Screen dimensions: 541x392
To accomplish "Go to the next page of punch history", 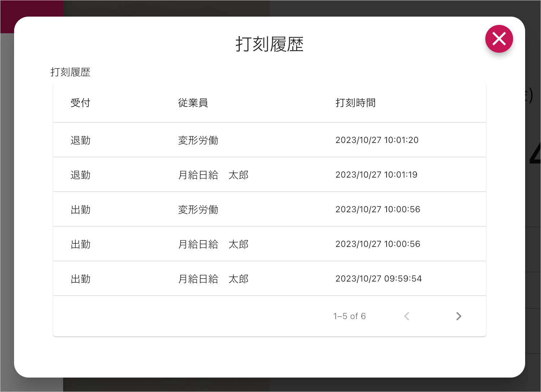I will point(458,316).
